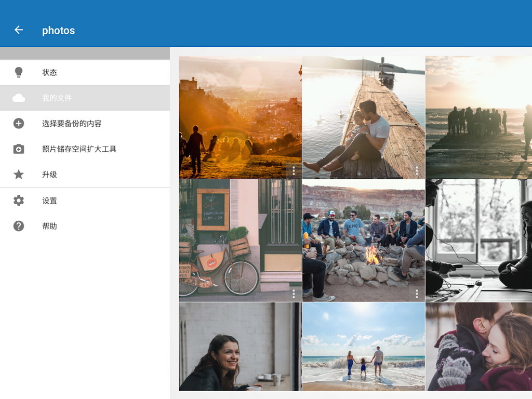Click the cloud icon beside 我的文件

tap(19, 98)
